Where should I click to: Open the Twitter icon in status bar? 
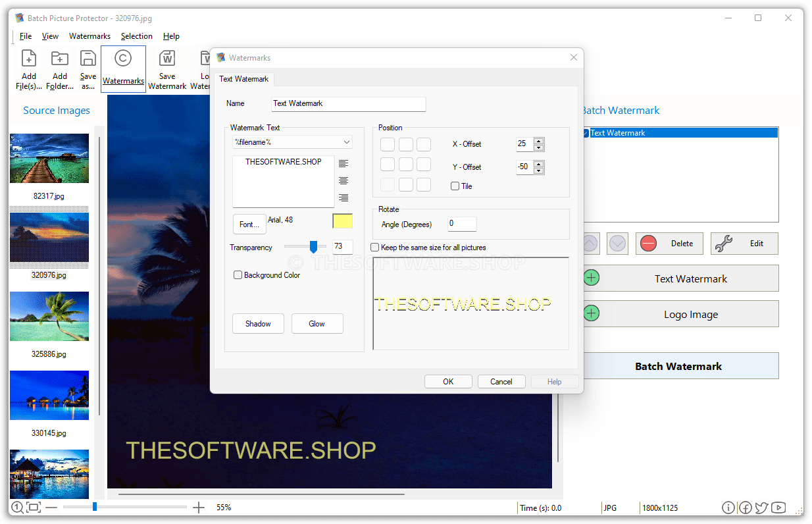tap(761, 508)
